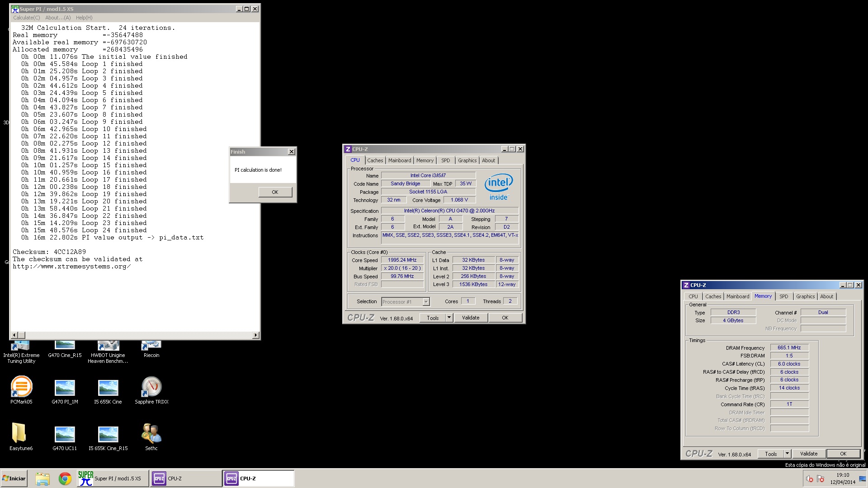Click Tools button in center CPU-Z window
The height and width of the screenshot is (488, 868).
coord(433,318)
